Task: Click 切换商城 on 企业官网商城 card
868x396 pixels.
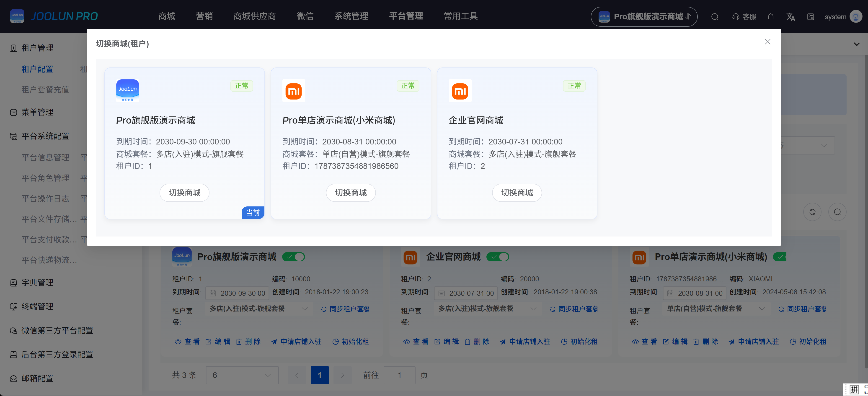Action: 517,193
